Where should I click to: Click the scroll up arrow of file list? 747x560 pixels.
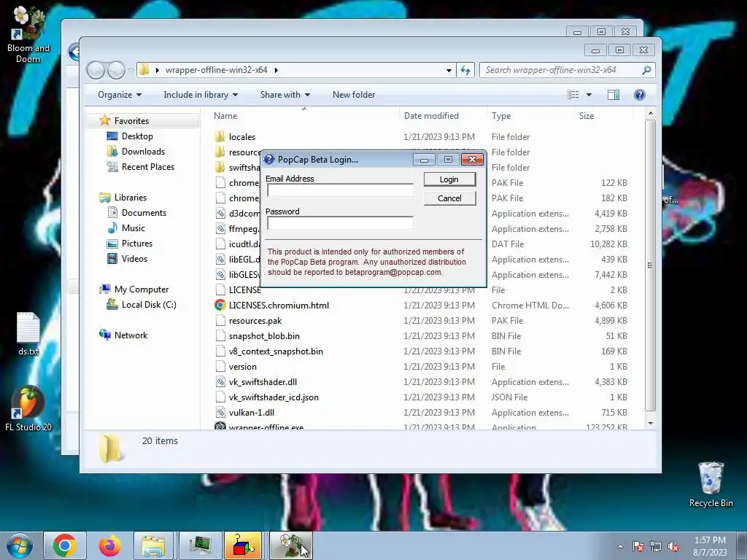pos(650,113)
